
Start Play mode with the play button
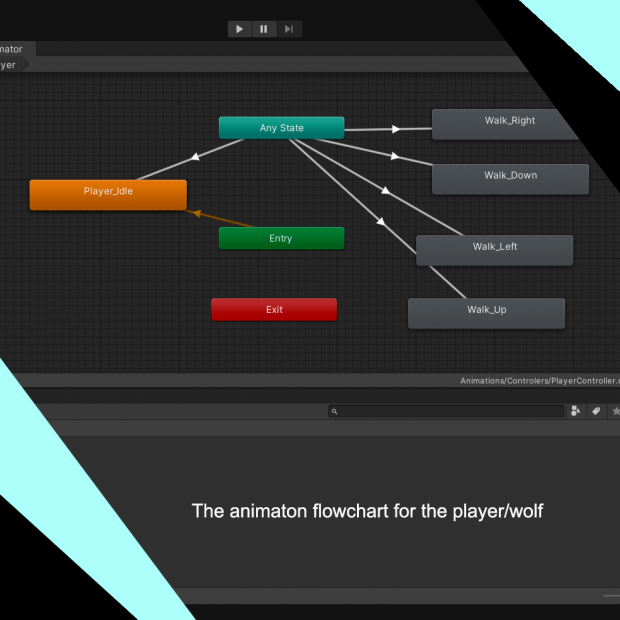(239, 29)
